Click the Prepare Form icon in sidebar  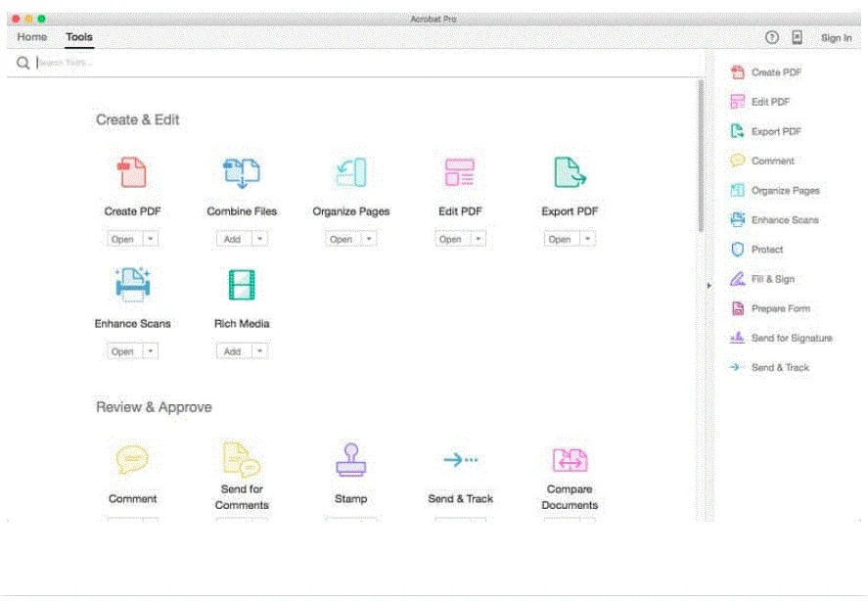point(737,308)
